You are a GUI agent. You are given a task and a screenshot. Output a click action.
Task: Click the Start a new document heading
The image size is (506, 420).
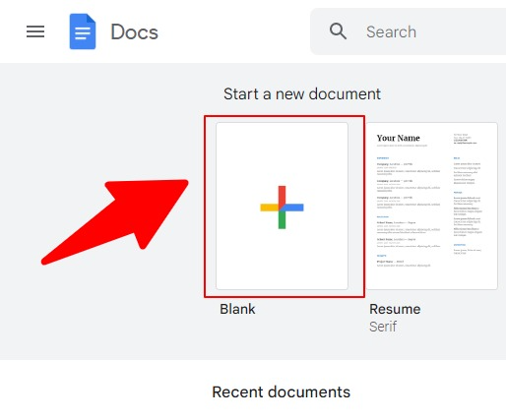(x=302, y=94)
